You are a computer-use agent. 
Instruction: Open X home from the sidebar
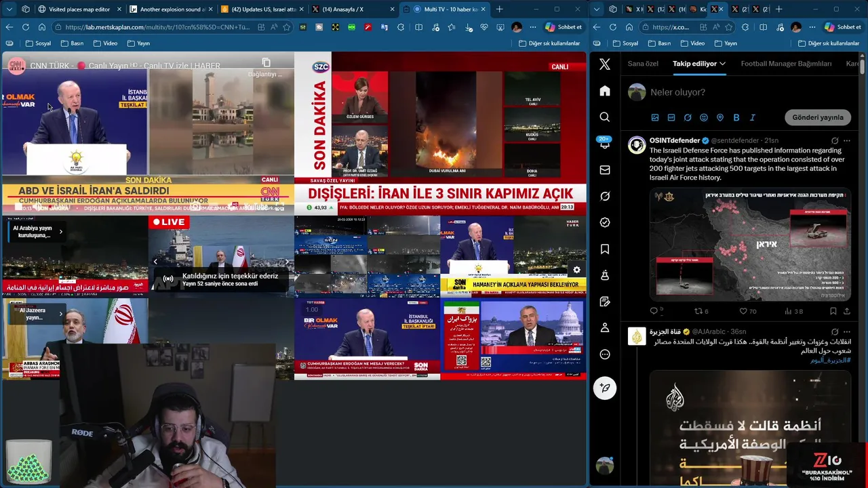(x=605, y=91)
